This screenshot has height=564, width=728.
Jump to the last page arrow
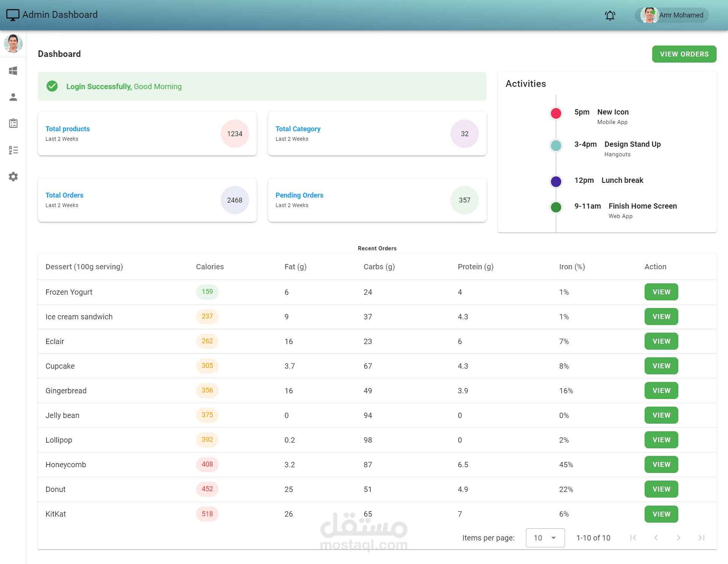click(x=701, y=538)
